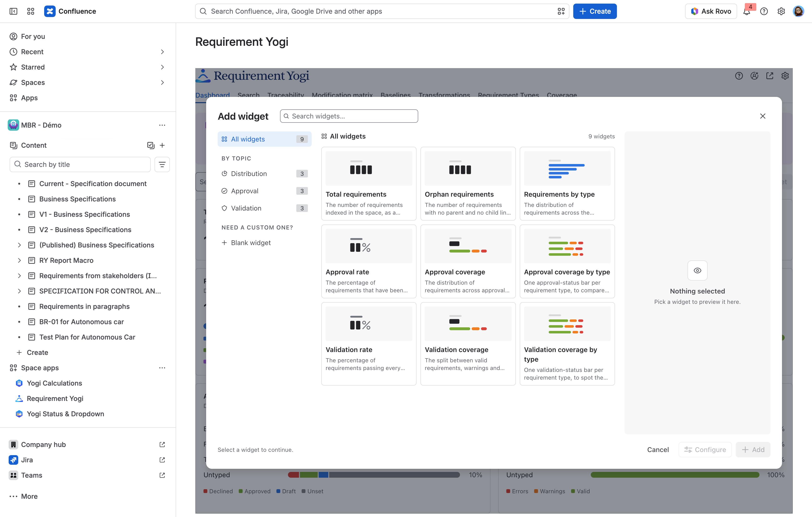Open Yogi Calculations app
This screenshot has width=812, height=517.
tap(54, 383)
